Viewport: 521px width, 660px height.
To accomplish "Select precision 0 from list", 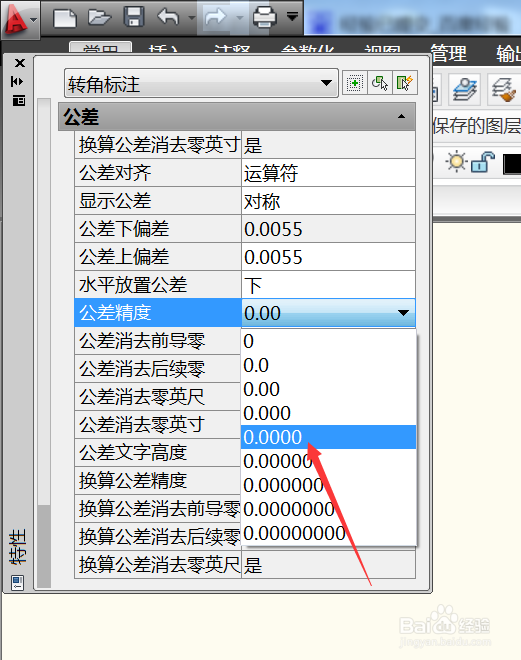I will coord(329,341).
